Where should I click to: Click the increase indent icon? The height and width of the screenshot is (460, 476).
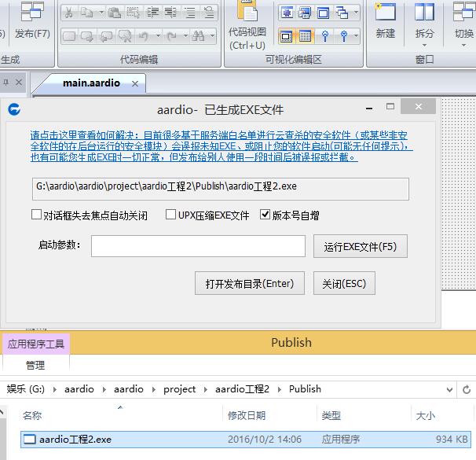[x=152, y=13]
